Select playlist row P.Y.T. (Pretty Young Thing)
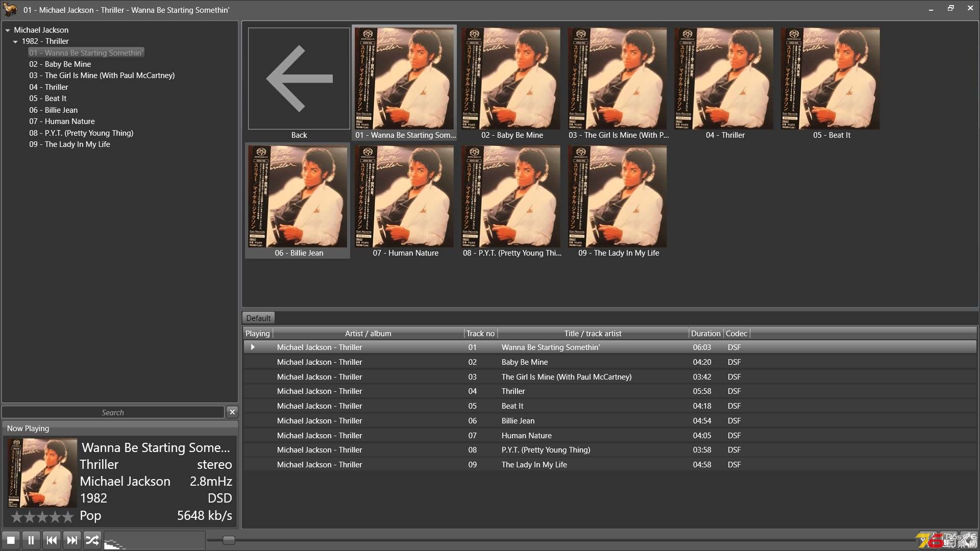 (609, 450)
